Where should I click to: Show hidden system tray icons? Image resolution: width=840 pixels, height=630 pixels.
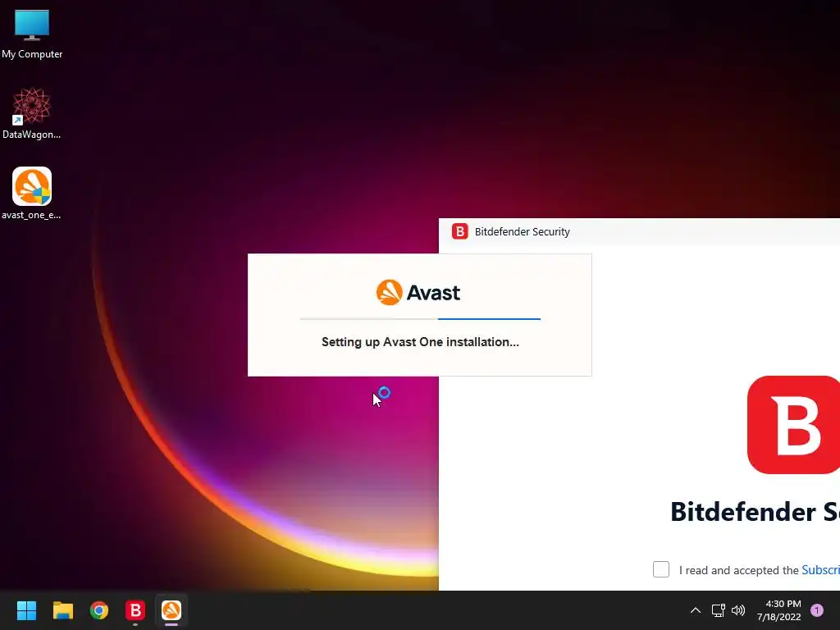coord(696,610)
